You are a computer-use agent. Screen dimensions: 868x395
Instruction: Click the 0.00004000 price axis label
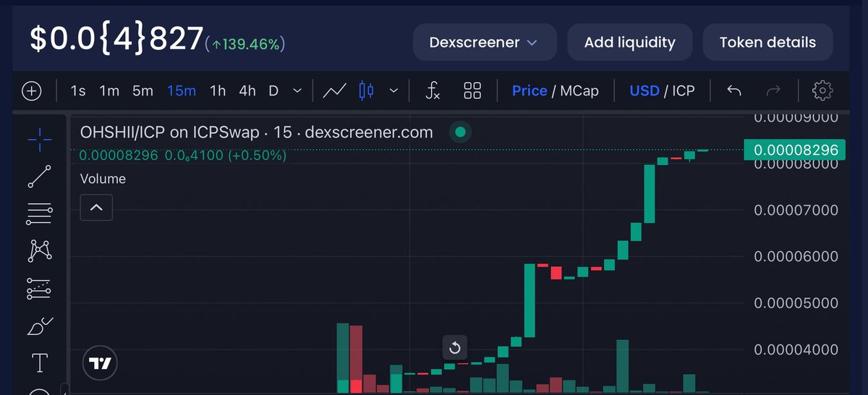click(796, 349)
